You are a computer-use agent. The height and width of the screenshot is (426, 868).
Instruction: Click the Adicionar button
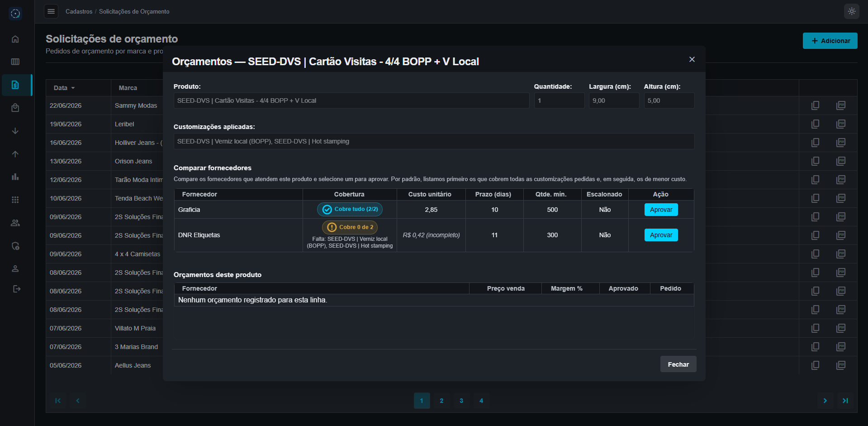[x=830, y=41]
